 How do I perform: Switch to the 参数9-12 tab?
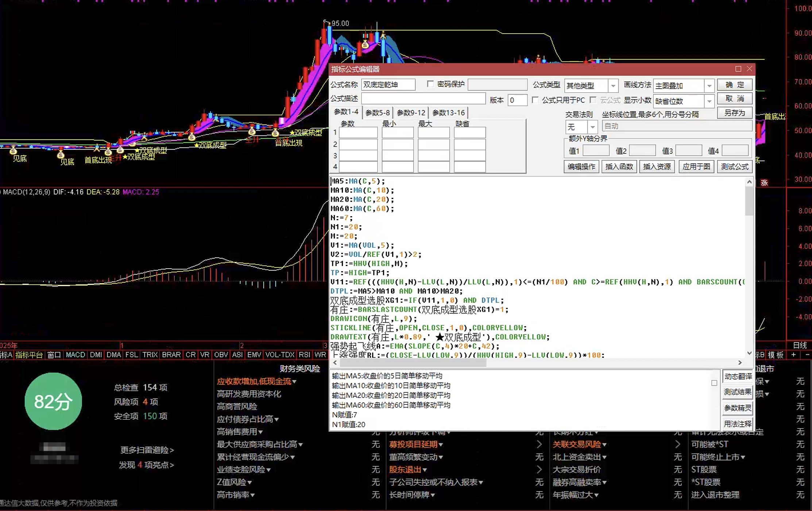(411, 113)
